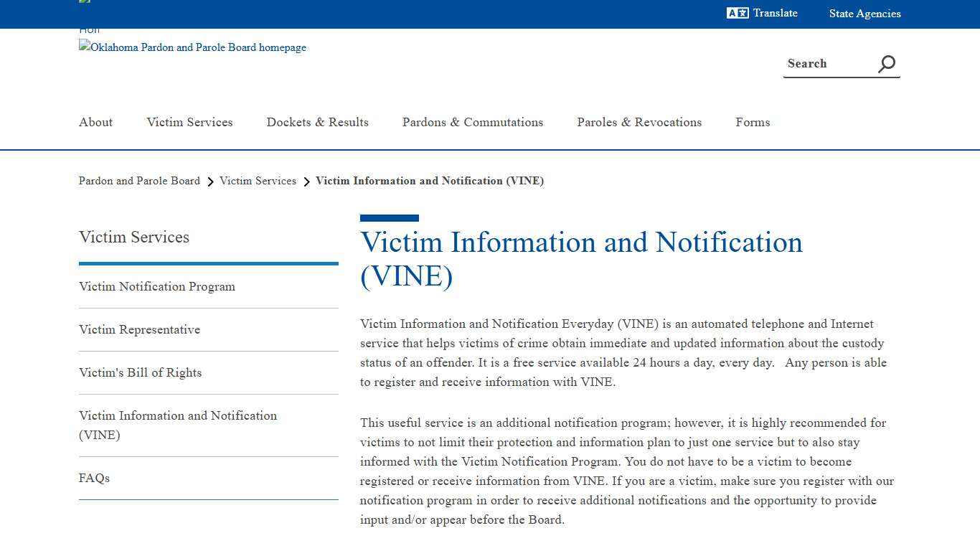Click the Translate language icon

point(738,13)
